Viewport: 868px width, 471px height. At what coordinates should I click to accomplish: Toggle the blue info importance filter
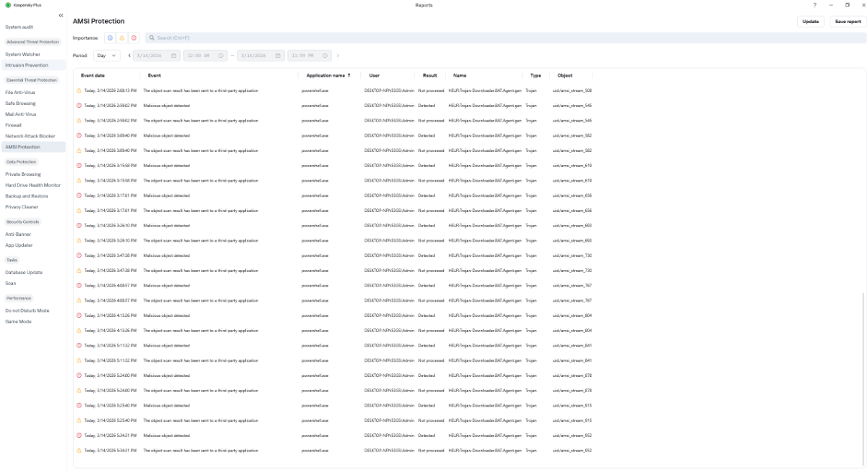click(110, 38)
